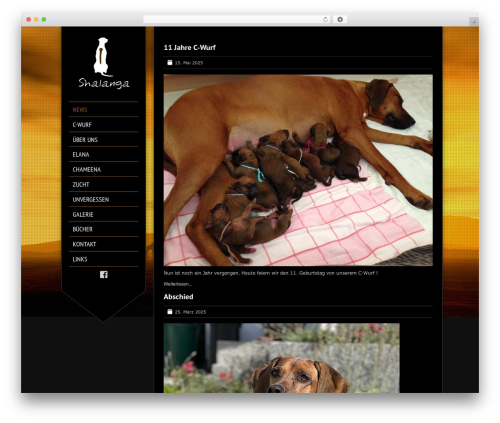
Task: Click the calendar icon beside 15. Mai 2025
Action: point(170,62)
